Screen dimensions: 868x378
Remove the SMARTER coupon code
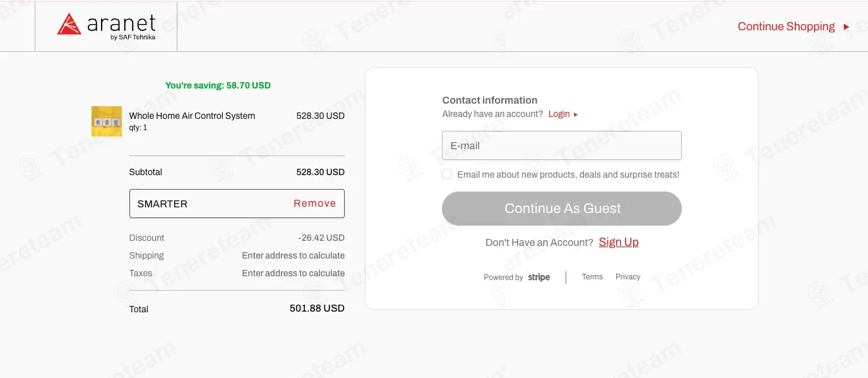click(x=315, y=204)
